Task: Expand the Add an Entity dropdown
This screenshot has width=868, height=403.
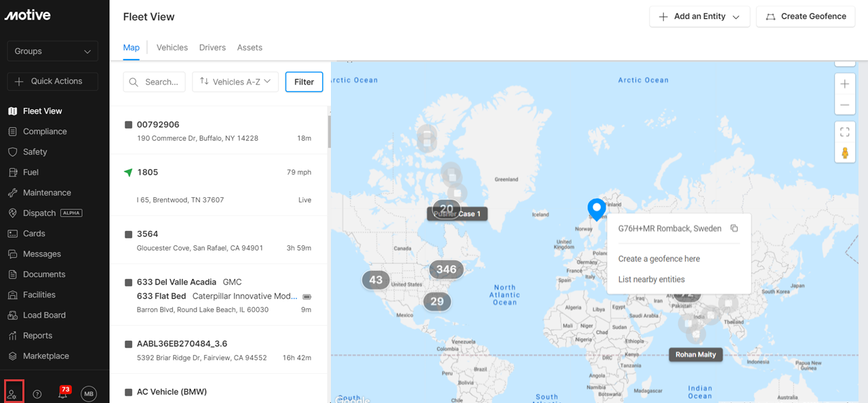Action: pos(699,17)
